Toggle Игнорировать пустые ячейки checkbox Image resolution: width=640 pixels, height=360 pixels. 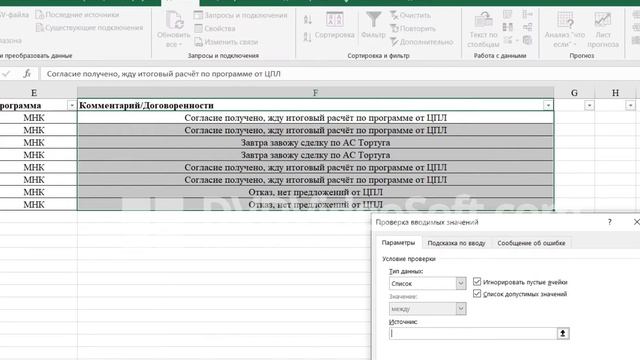[477, 282]
